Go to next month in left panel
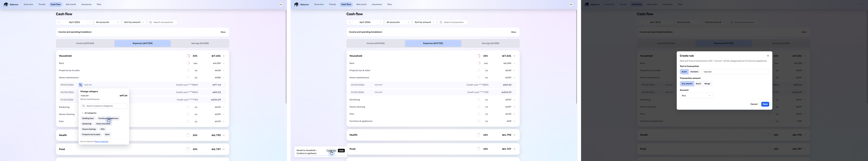The width and height of the screenshot is (868, 161). pos(90,22)
